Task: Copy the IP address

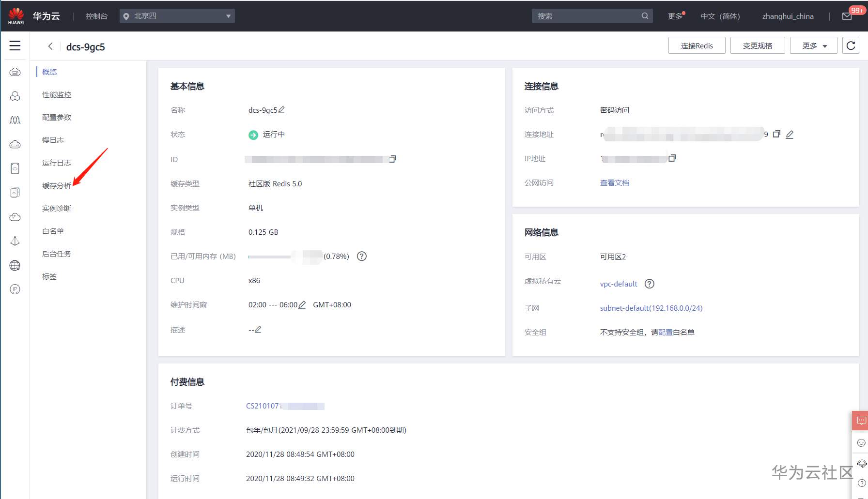Action: pyautogui.click(x=672, y=158)
